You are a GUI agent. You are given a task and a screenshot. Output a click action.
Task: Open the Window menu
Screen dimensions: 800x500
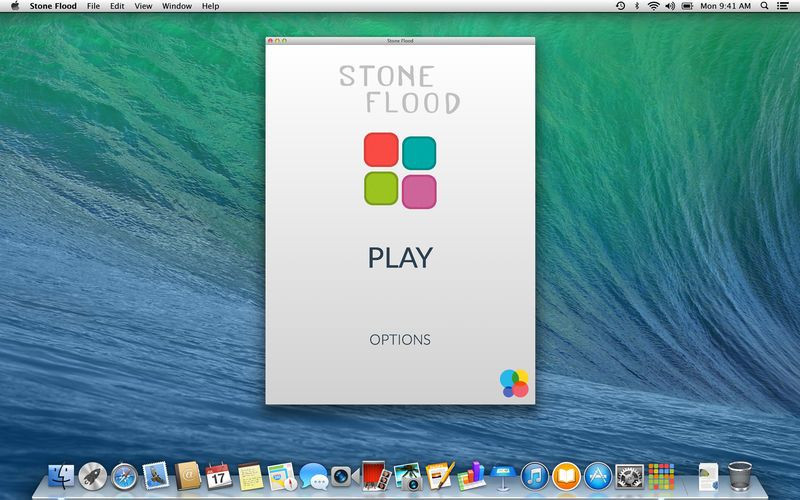pos(177,6)
